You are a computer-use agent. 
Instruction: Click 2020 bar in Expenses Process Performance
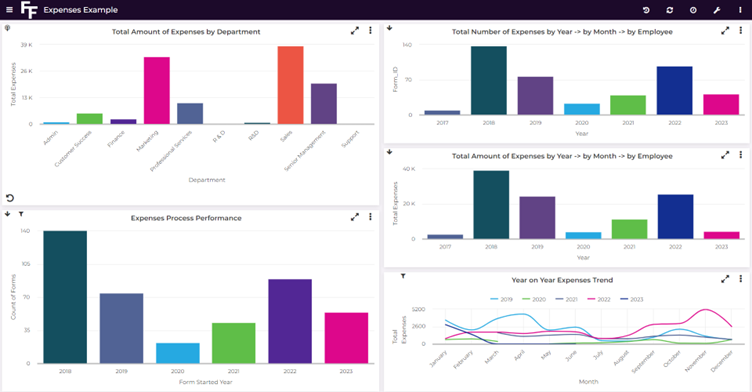click(x=177, y=353)
